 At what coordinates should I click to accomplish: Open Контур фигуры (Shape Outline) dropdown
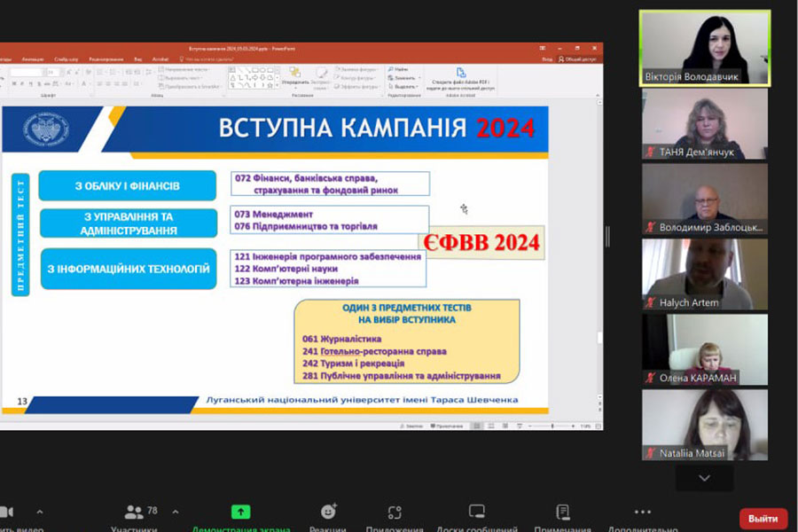(355, 78)
